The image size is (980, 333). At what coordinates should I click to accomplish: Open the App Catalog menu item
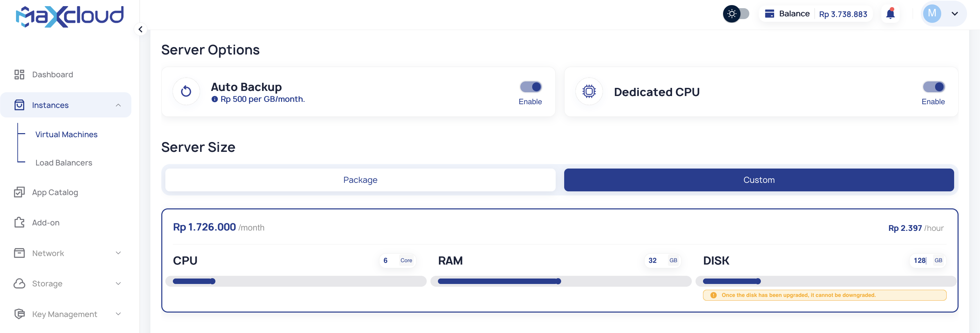[x=66, y=192]
